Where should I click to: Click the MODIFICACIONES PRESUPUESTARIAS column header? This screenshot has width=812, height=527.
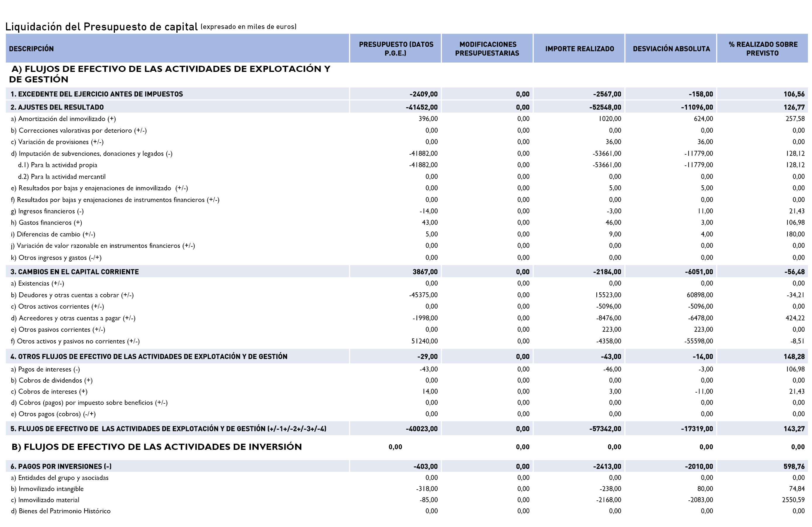coord(487,49)
